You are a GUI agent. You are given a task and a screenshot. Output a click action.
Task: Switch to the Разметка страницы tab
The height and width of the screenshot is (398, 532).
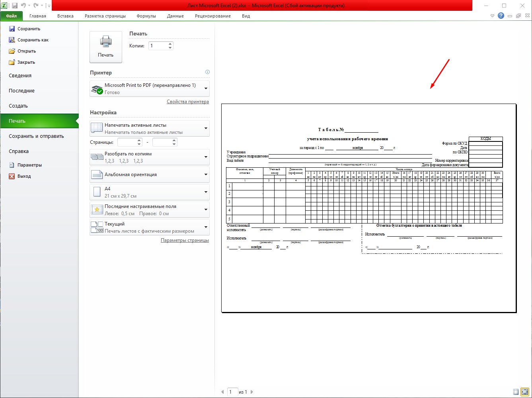105,16
